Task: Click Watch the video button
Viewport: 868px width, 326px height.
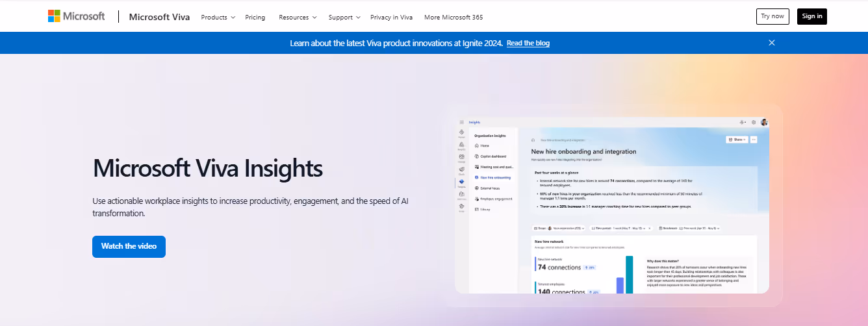Action: coord(129,247)
